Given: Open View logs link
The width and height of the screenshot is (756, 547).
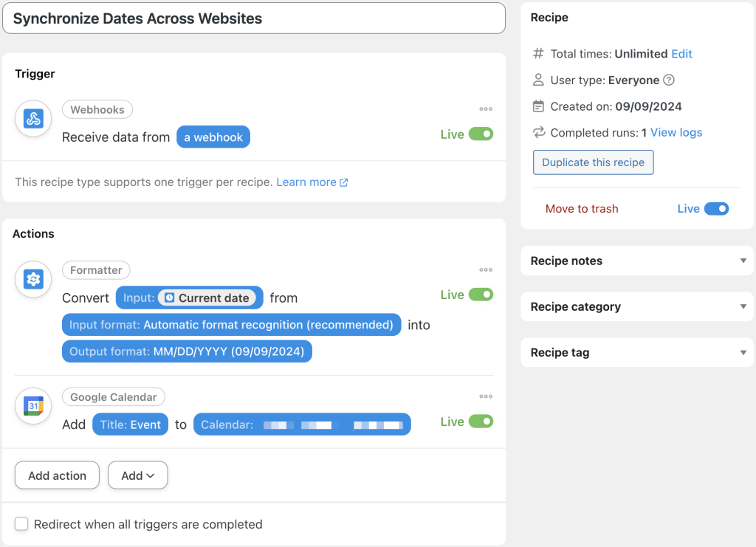Looking at the screenshot, I should tap(676, 132).
